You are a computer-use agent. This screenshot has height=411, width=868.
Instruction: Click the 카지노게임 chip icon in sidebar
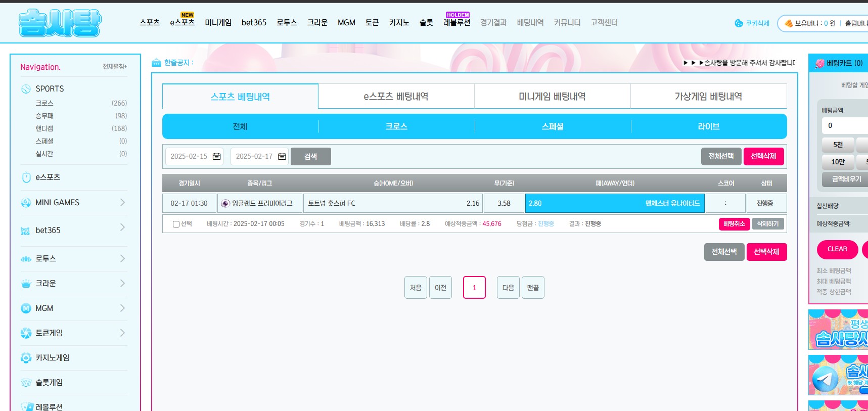pos(26,358)
